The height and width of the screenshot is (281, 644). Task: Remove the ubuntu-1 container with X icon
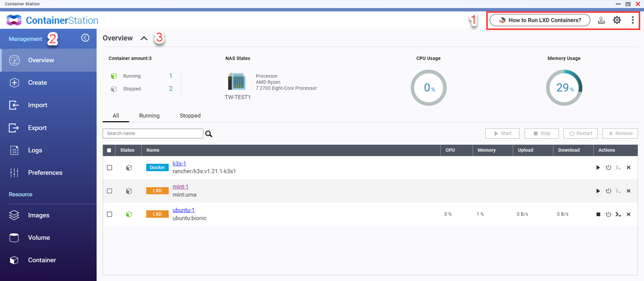pyautogui.click(x=628, y=214)
